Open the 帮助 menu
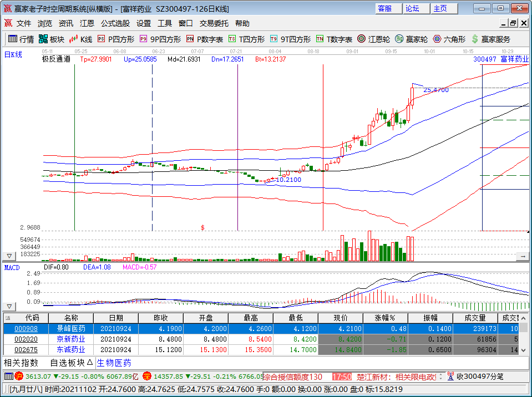532x397 pixels. pos(242,23)
